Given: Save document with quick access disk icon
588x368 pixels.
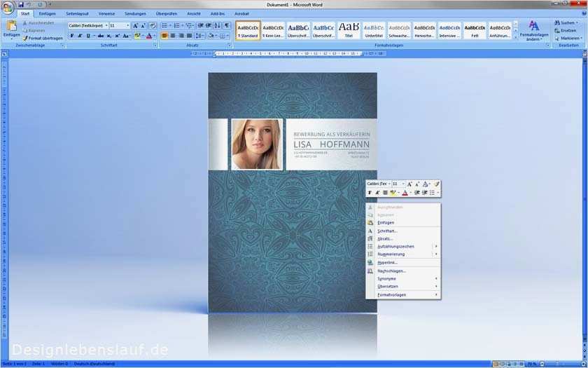Looking at the screenshot, I should point(21,5).
